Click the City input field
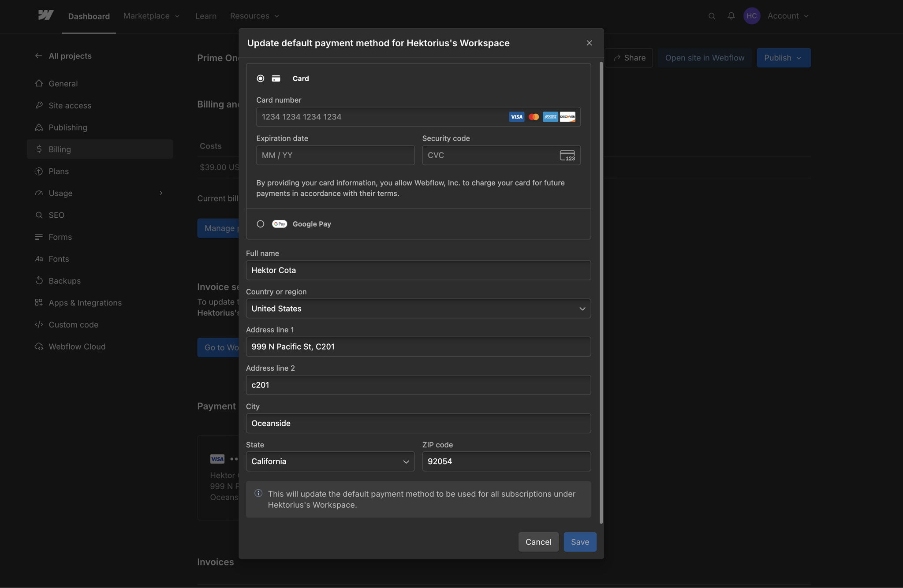The height and width of the screenshot is (588, 903). tap(418, 424)
